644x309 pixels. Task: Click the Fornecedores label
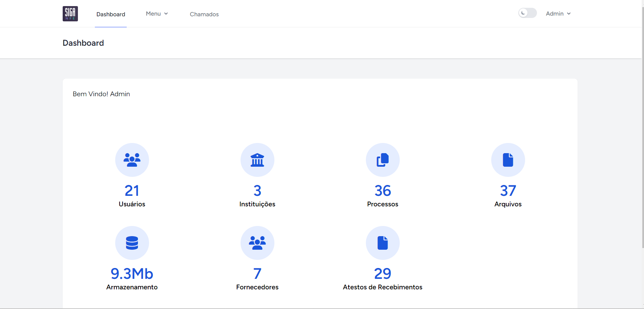pos(257,287)
